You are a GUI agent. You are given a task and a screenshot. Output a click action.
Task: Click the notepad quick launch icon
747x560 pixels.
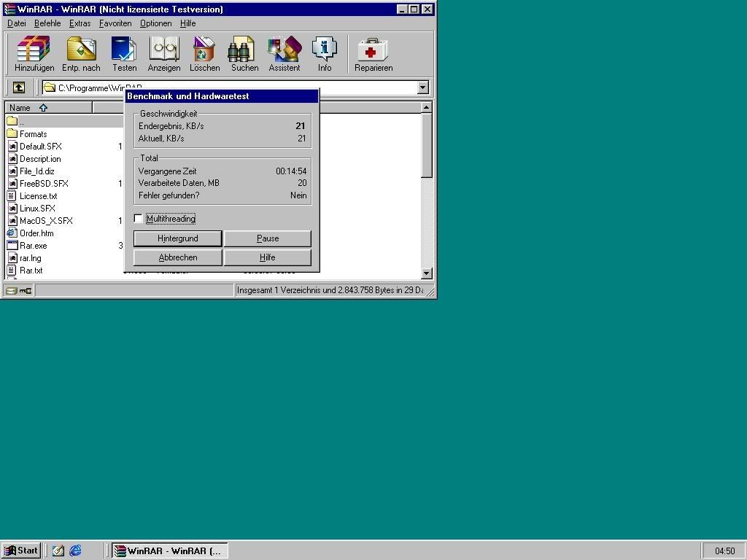58,551
